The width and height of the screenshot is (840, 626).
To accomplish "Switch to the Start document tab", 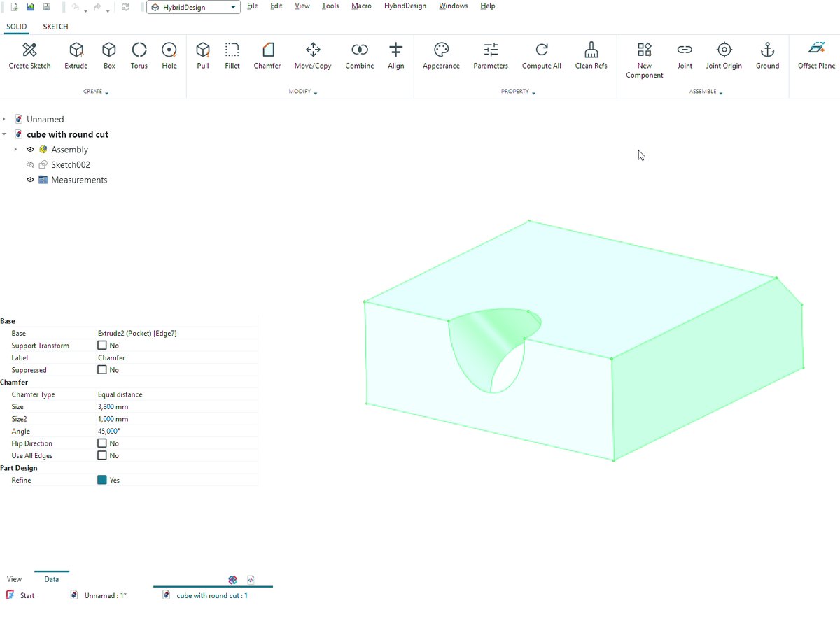I will (20, 595).
